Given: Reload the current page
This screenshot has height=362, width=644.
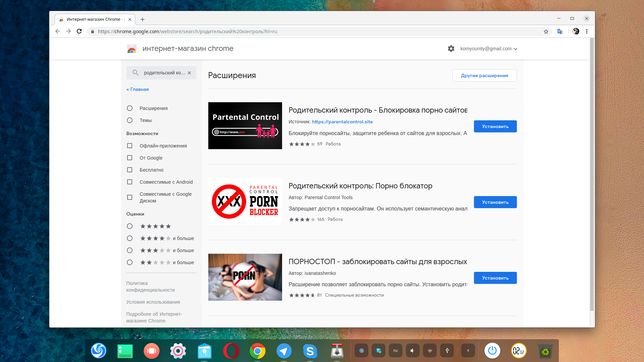Looking at the screenshot, I should pyautogui.click(x=79, y=31).
